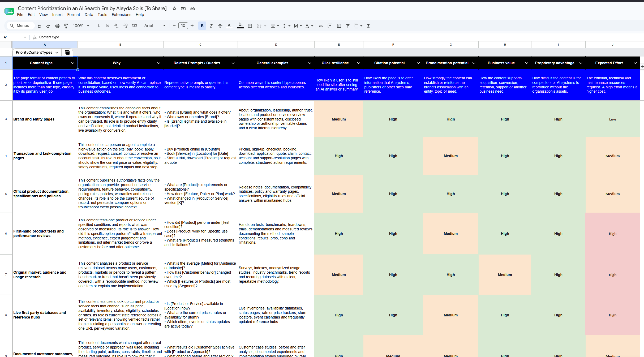Viewport: 644px width, 357px height.
Task: Click the Menus search button
Action: 20,26
